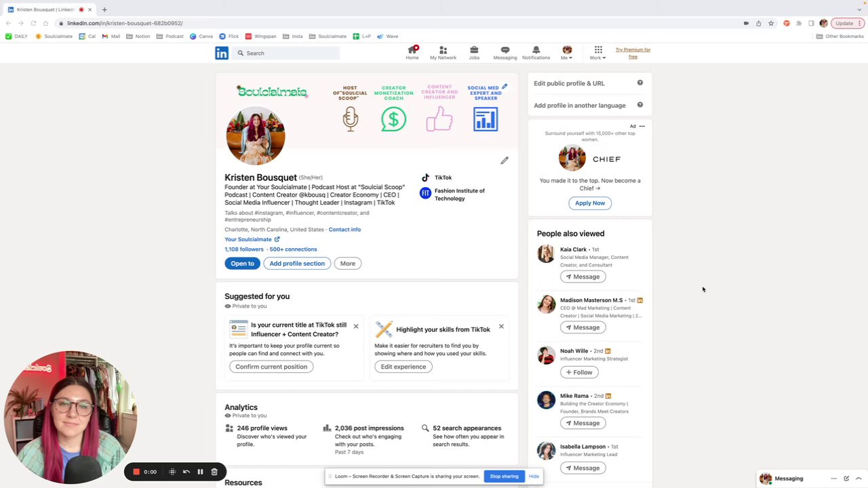Click Apply Now in the Chief ad
The width and height of the screenshot is (868, 488).
click(x=590, y=203)
